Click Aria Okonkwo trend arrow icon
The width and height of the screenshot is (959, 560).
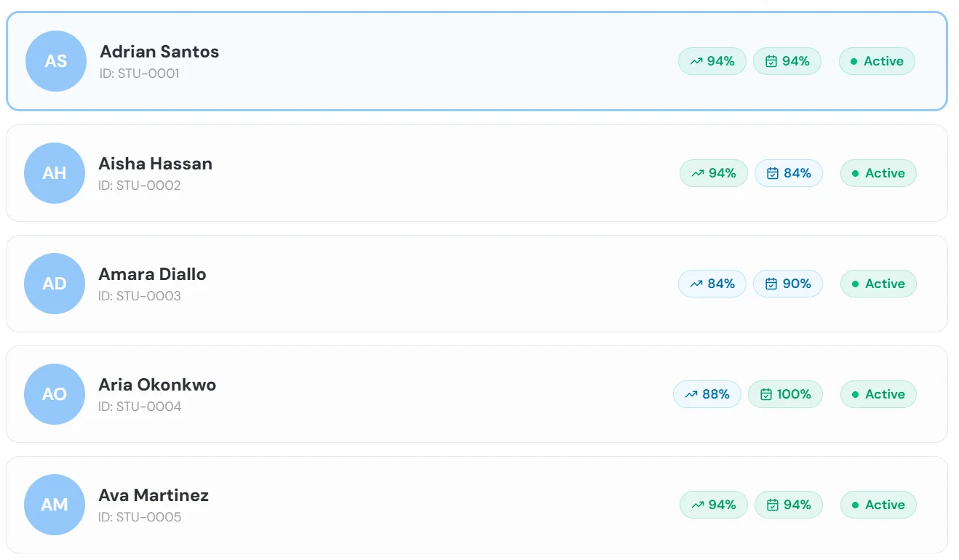[691, 395]
